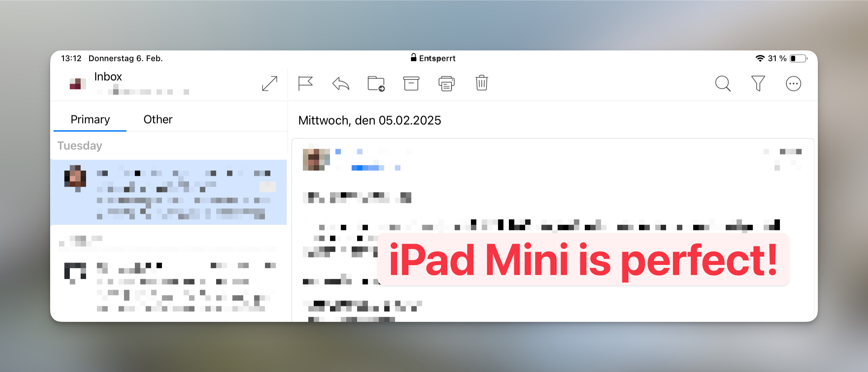Viewport: 868px width, 372px height.
Task: Click the "Mittwoch, den 05.02.2025" subject line
Action: tap(370, 120)
